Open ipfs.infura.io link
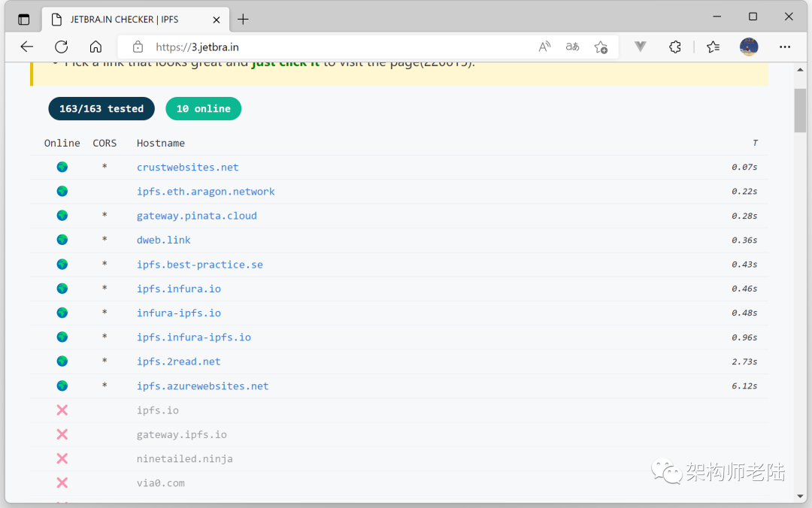 (179, 289)
